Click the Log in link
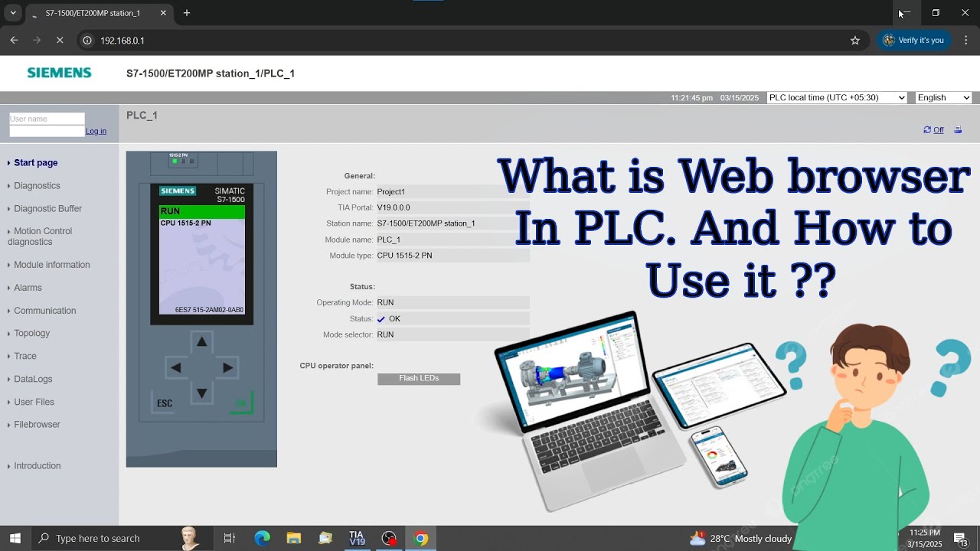980x551 pixels. click(96, 131)
